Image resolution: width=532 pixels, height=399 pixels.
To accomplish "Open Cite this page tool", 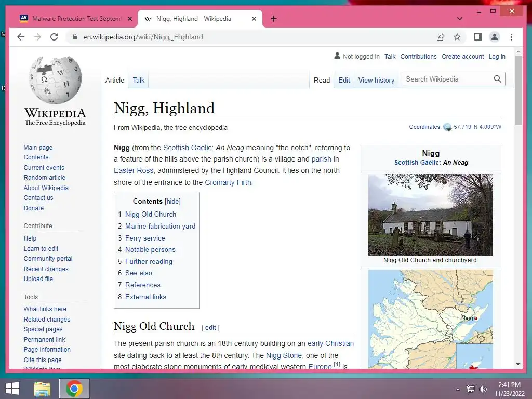I will [43, 360].
